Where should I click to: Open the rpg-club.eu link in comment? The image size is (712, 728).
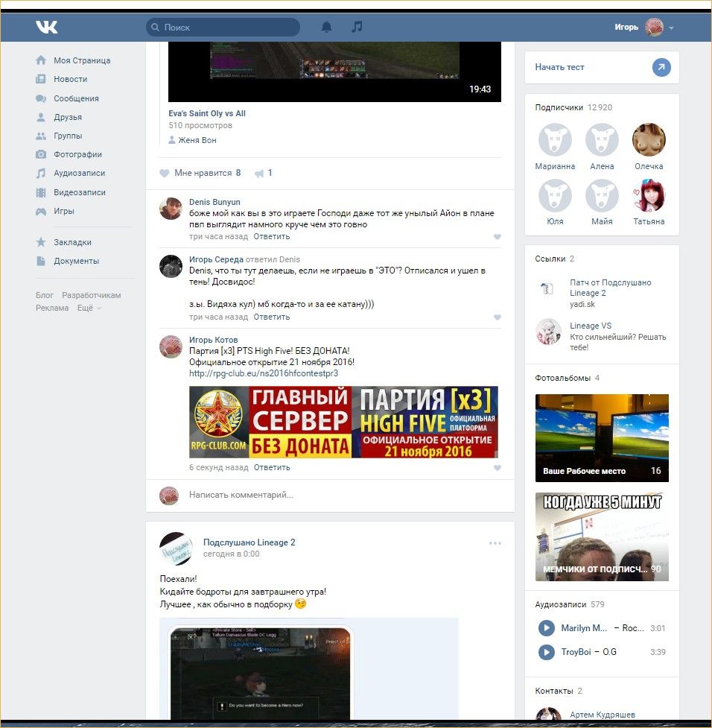(264, 373)
